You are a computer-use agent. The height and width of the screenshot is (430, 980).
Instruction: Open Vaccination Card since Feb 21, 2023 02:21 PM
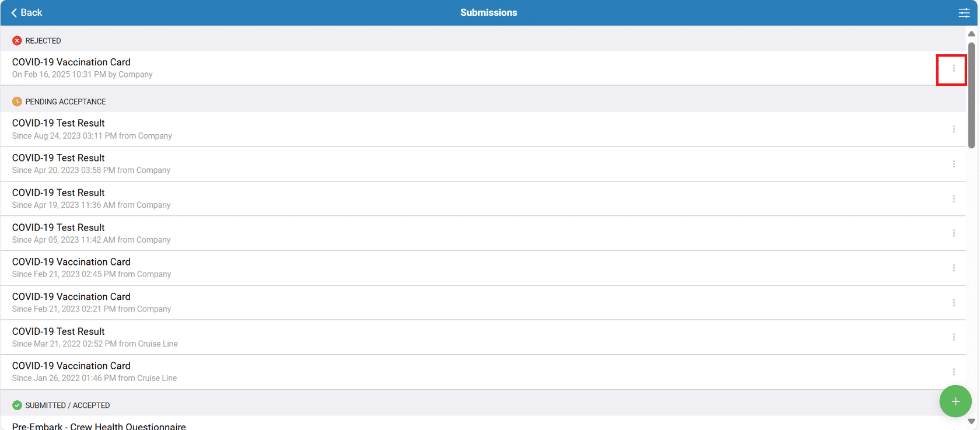[x=483, y=303]
